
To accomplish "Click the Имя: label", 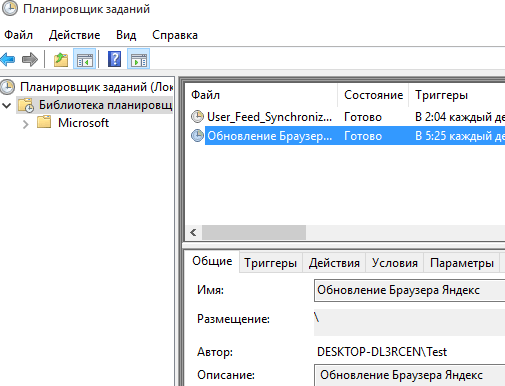I will (210, 290).
